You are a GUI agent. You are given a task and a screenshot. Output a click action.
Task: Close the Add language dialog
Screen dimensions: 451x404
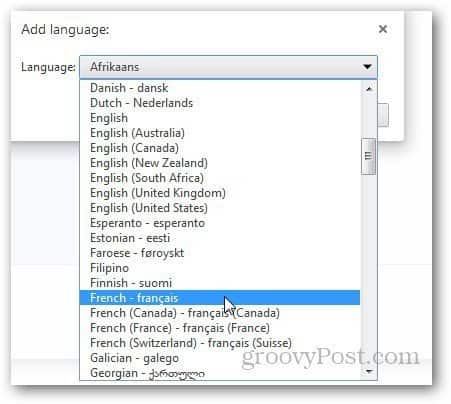coord(383,29)
